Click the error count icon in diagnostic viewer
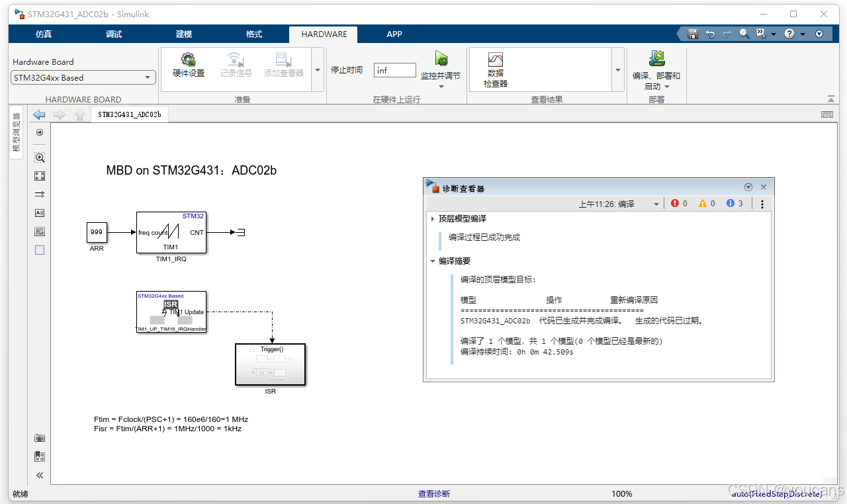 click(x=675, y=204)
